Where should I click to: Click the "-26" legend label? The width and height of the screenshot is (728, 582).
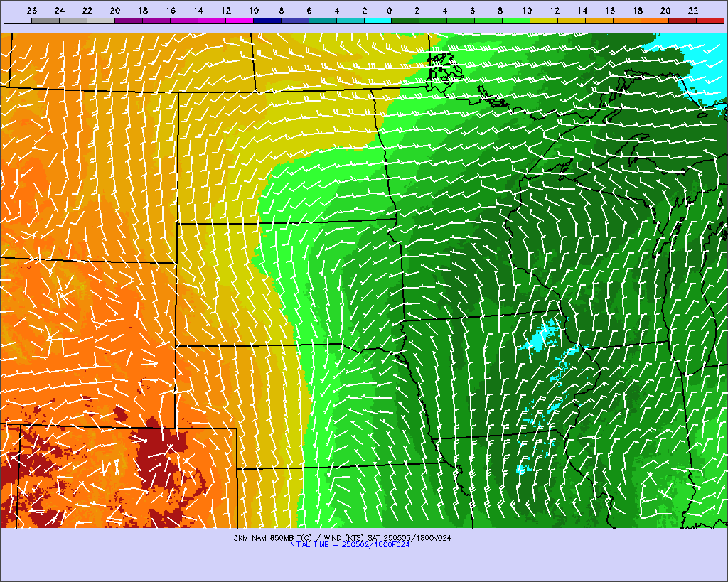click(28, 10)
